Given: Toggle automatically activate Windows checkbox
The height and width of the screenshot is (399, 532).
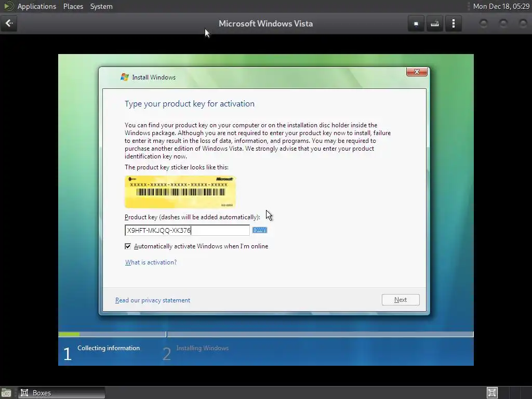Looking at the screenshot, I should 128,246.
